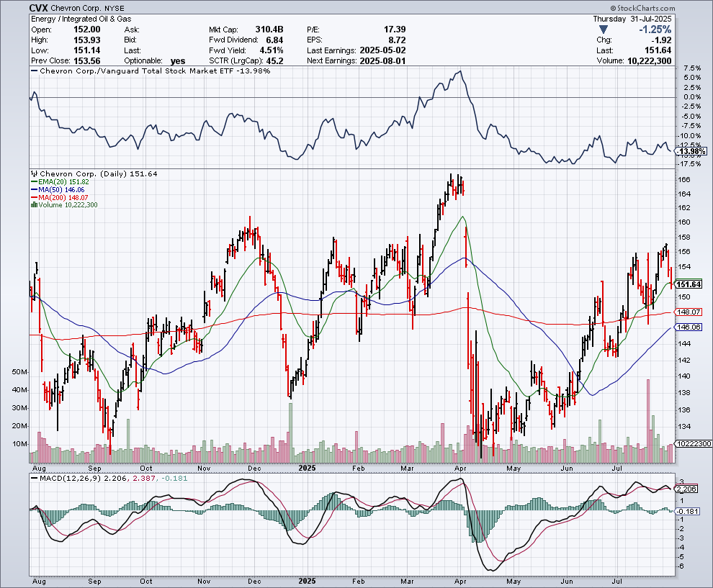Click the Volume value 10,222,300 in header
The width and height of the screenshot is (713, 588).
pyautogui.click(x=650, y=61)
